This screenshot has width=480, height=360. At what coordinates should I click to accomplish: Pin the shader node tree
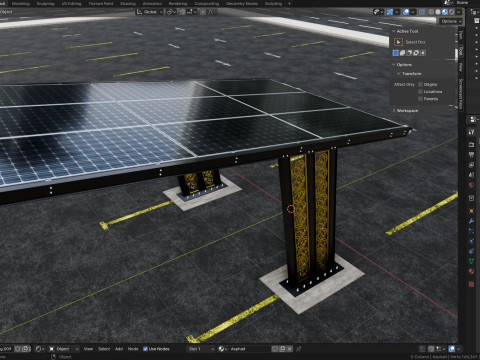pyautogui.click(x=299, y=349)
